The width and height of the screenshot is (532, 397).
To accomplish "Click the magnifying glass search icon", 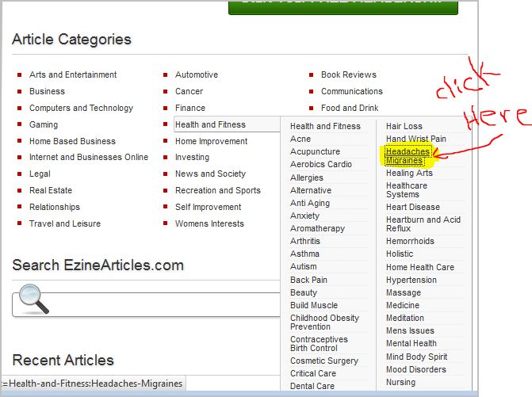I will tap(34, 299).
